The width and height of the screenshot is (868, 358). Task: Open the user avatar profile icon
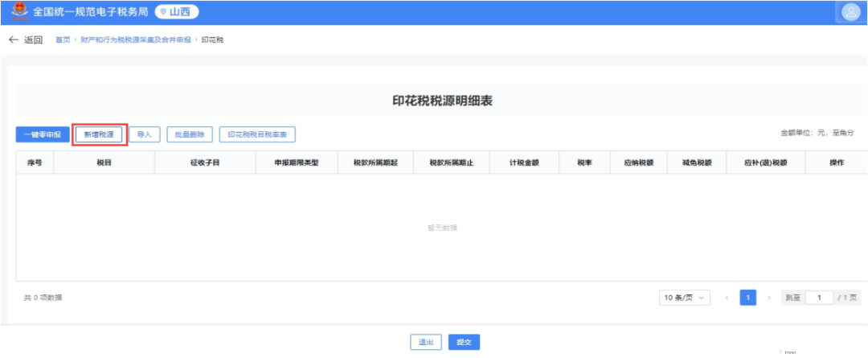coord(850,12)
